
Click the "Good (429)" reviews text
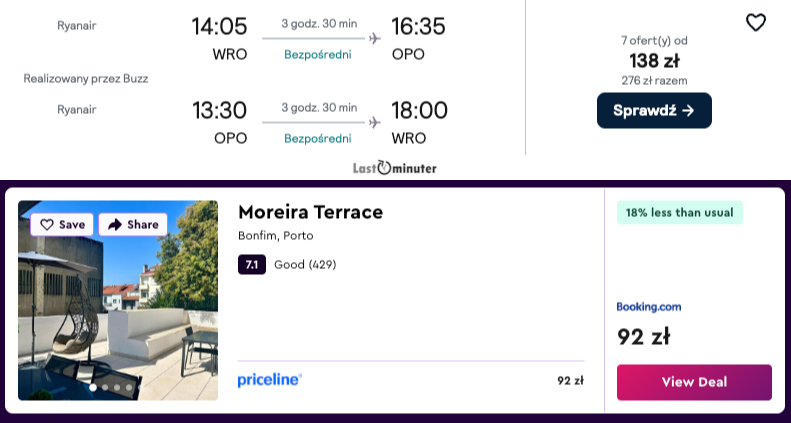click(x=305, y=265)
